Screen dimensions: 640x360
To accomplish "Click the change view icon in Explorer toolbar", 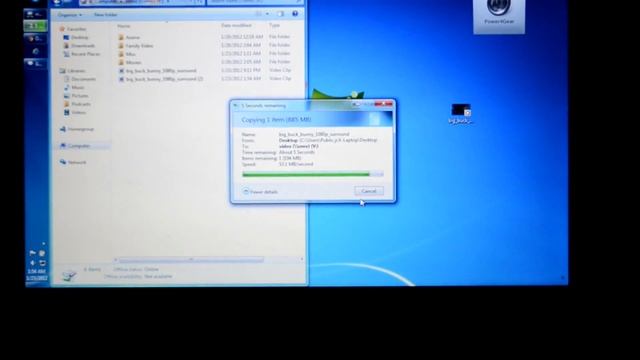I will tap(259, 14).
